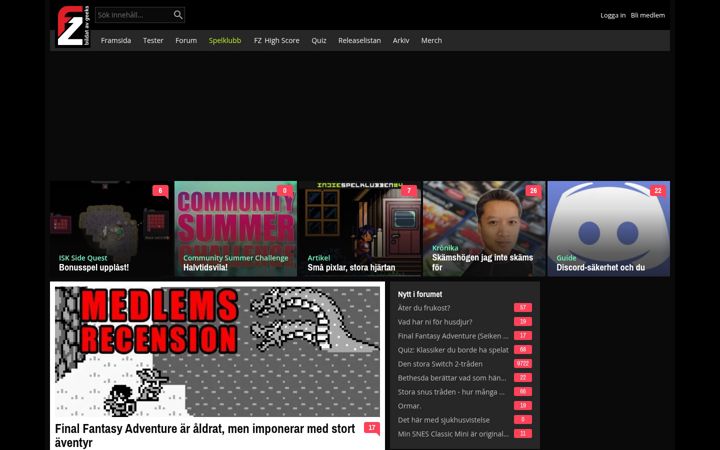This screenshot has height=450, width=720.
Task: Click reply count 22 for Bethesda thread
Action: 523,378
